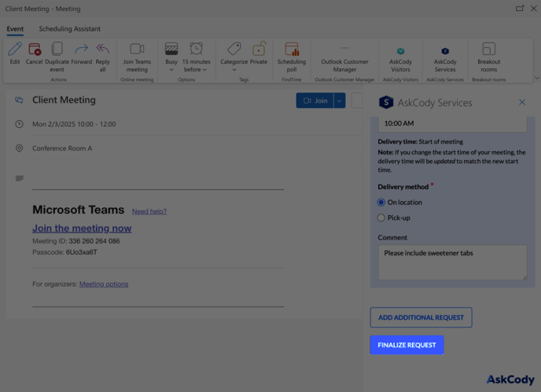Click the AskCody logo at bottom
The width and height of the screenshot is (541, 392).
tap(510, 379)
